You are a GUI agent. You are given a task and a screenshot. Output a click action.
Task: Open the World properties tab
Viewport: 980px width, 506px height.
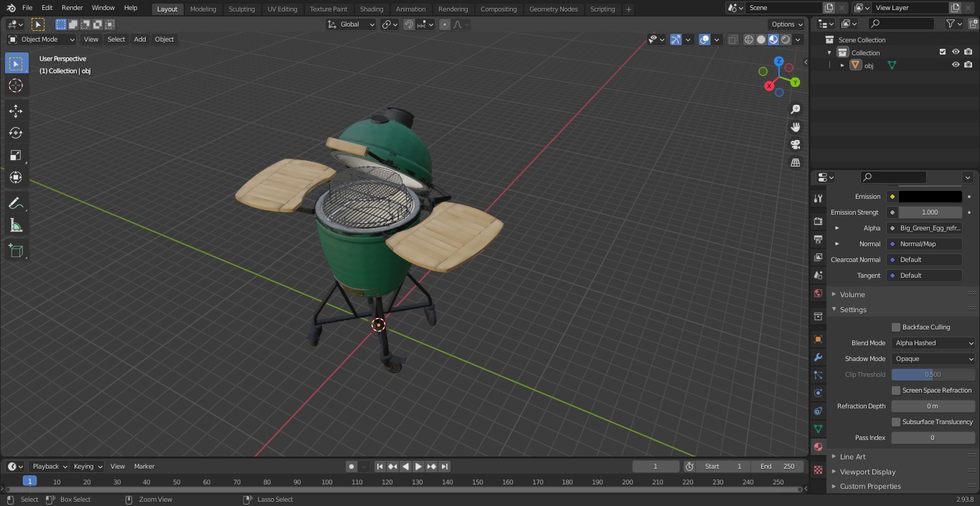(x=818, y=293)
